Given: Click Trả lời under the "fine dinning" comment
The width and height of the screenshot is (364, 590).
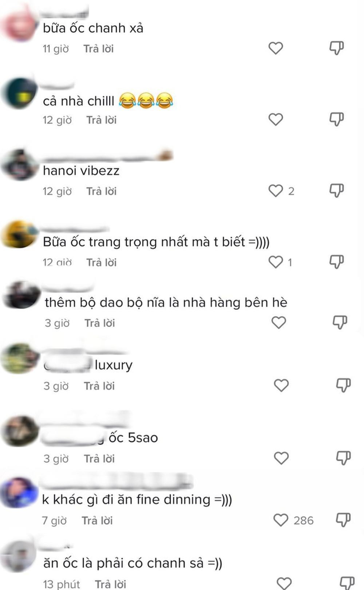Looking at the screenshot, I should [x=97, y=520].
